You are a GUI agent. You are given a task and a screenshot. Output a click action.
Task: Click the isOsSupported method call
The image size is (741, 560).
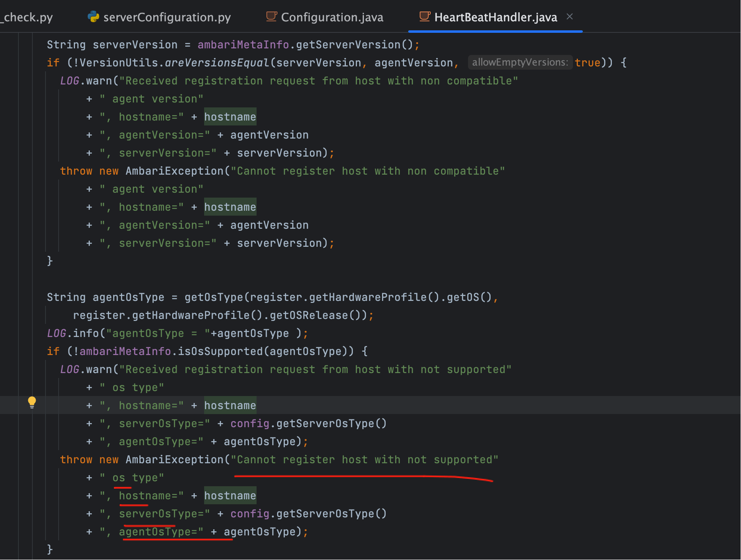point(220,351)
